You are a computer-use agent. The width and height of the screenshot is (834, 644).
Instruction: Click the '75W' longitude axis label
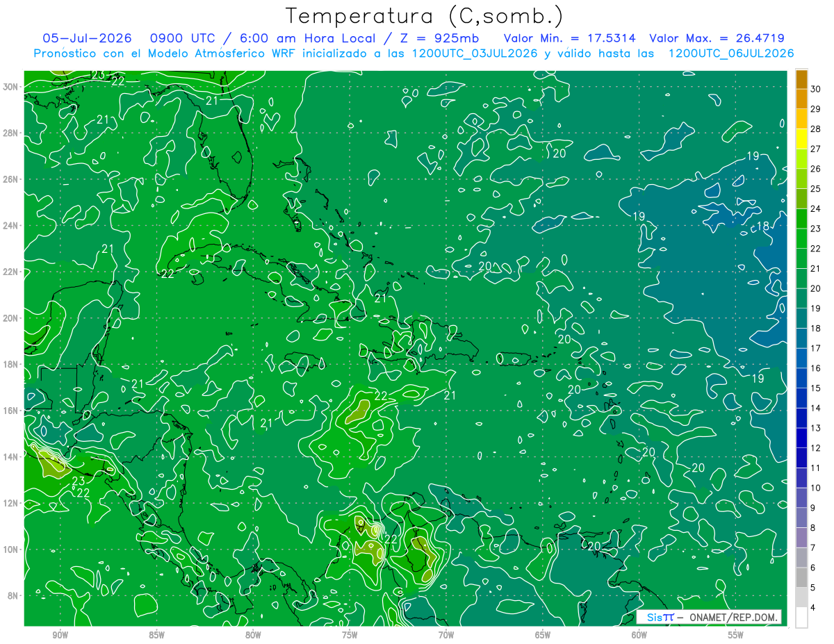point(350,635)
